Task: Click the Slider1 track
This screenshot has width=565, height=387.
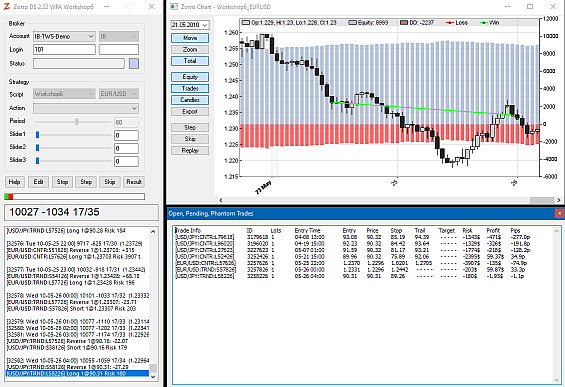Action: pyautogui.click(x=73, y=135)
